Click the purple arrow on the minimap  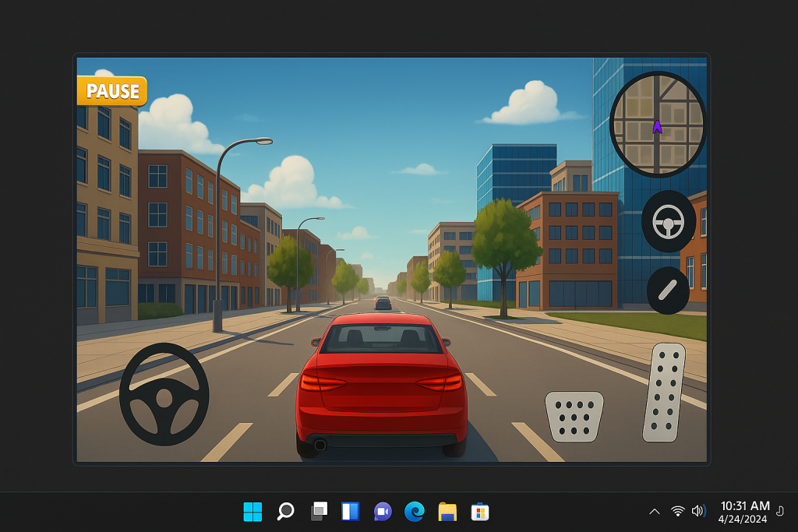(657, 127)
